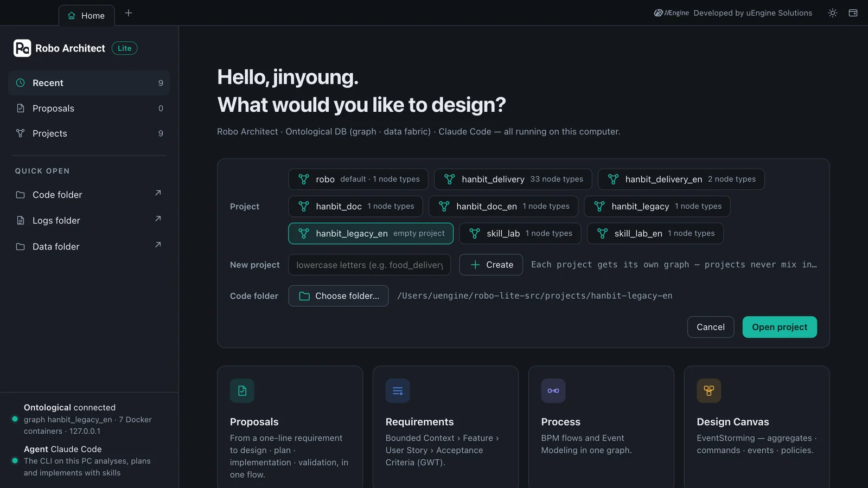Screen dimensions: 868x488
Task: Click the Create project button
Action: pos(491,265)
